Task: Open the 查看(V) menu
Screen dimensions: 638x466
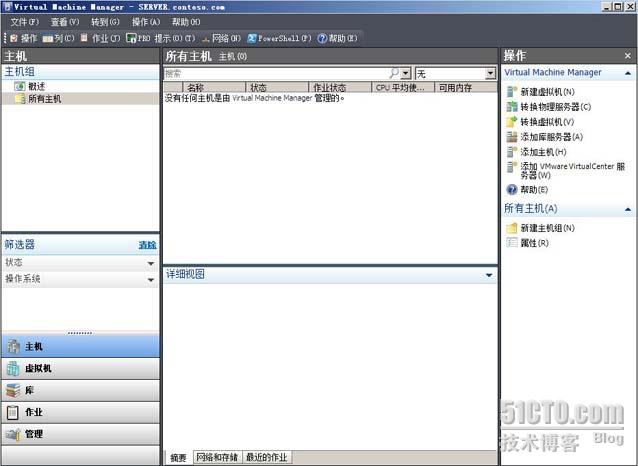Action: (65, 22)
